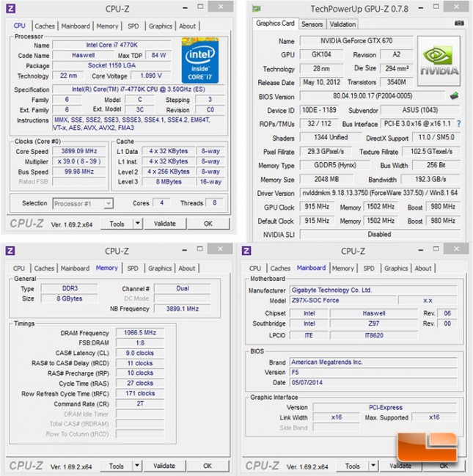
Task: Click the CPU-Z icon in the Memory window title bar
Action: pos(10,251)
